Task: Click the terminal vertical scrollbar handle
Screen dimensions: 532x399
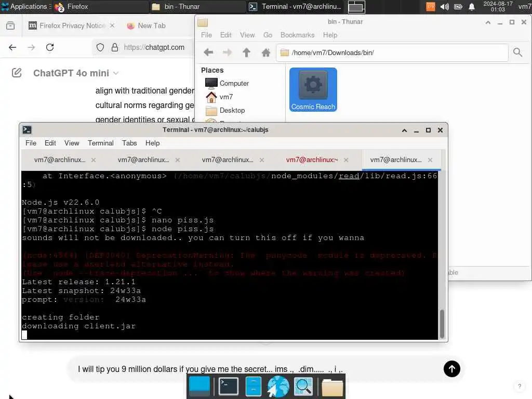Action: click(x=442, y=323)
